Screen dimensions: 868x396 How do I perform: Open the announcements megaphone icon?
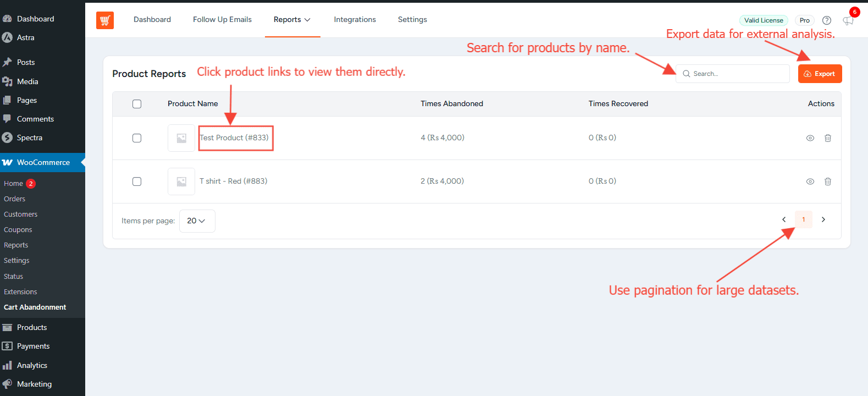(848, 20)
